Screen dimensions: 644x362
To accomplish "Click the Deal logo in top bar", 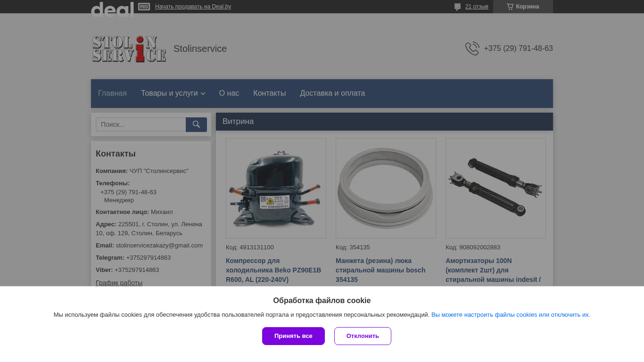I will pyautogui.click(x=112, y=9).
